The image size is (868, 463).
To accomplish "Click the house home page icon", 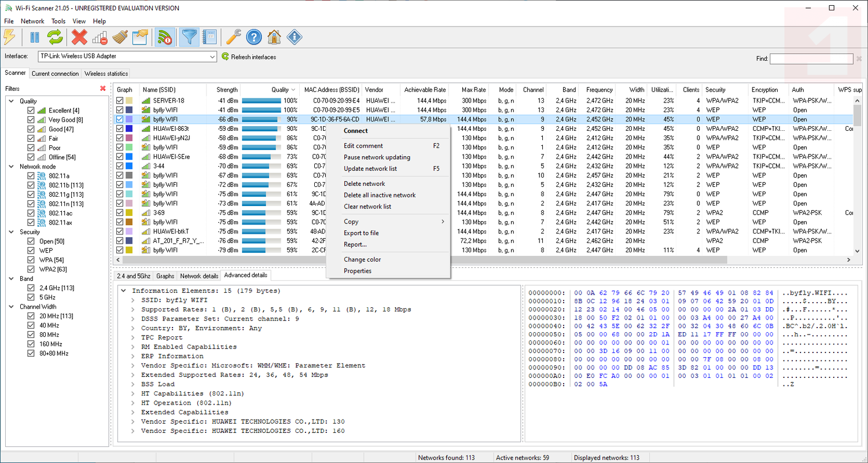I will point(274,37).
